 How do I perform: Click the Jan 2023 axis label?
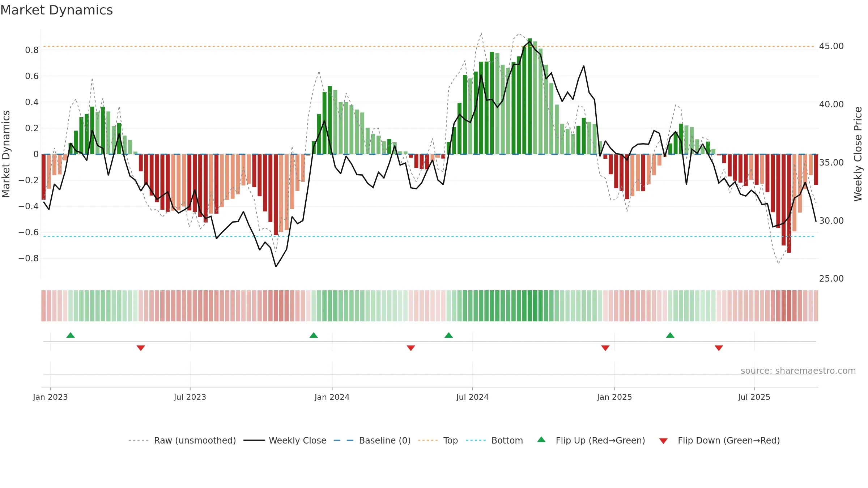click(x=50, y=397)
